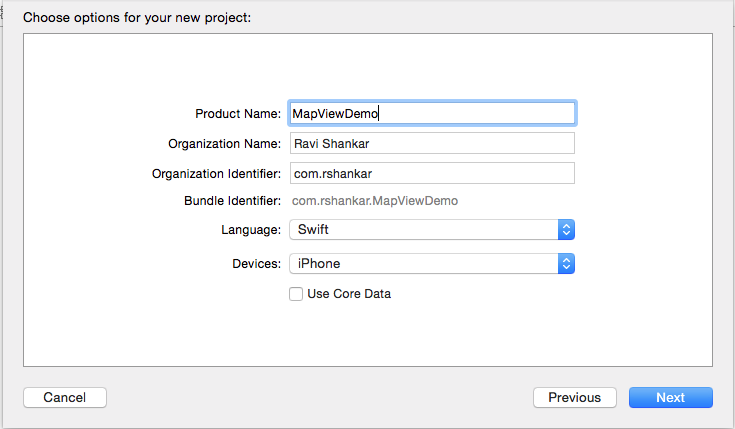
Task: Focus the Organization Name field
Action: [x=432, y=143]
